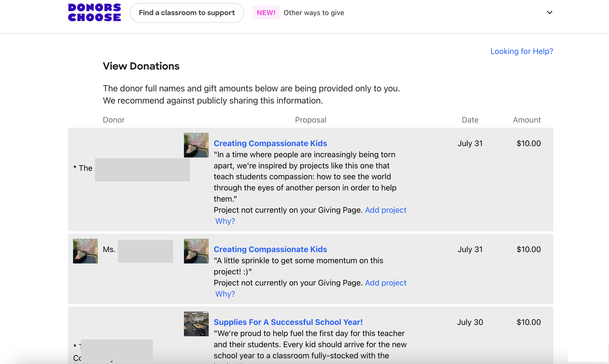
Task: Click 'Add project' for the first donation
Action: (x=386, y=210)
